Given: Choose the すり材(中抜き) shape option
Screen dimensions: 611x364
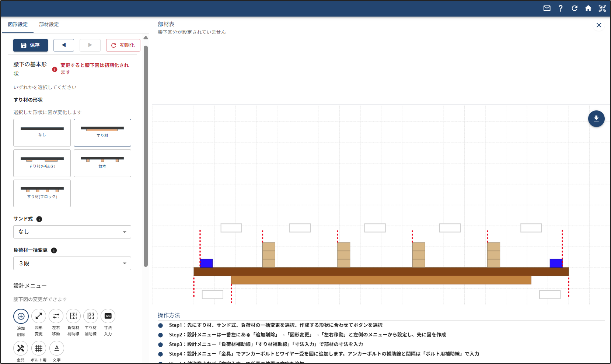Looking at the screenshot, I should pos(42,163).
